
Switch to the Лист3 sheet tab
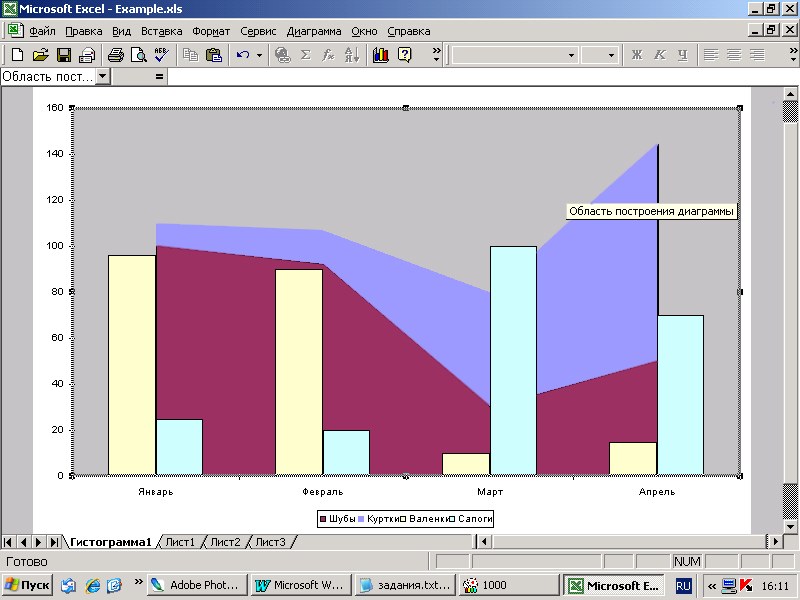pos(270,542)
